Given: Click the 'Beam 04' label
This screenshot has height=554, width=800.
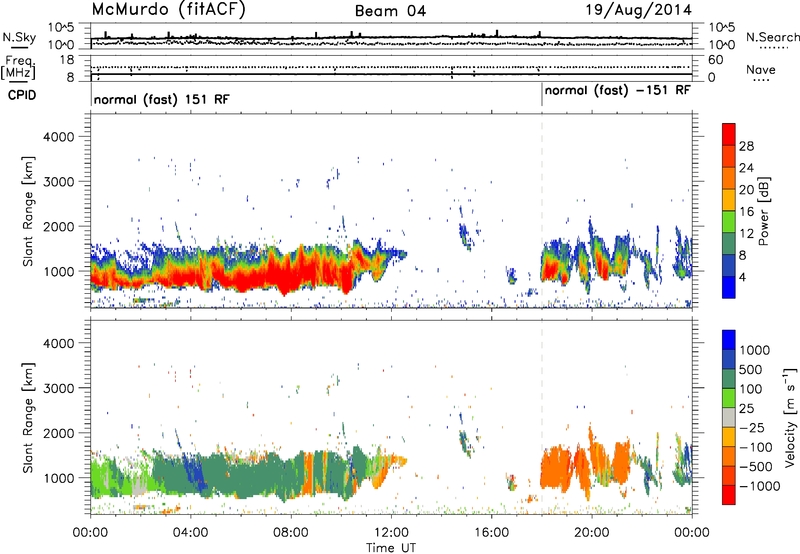Looking at the screenshot, I should [390, 11].
